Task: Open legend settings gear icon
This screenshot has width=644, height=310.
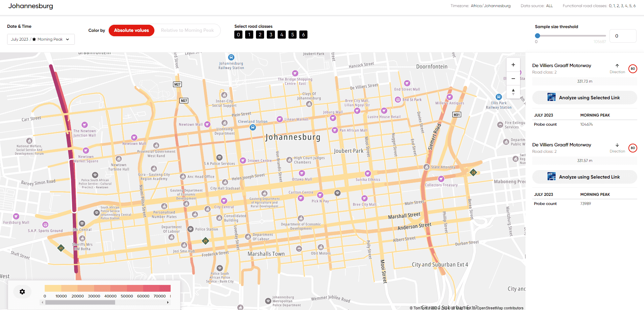Action: [x=22, y=292]
